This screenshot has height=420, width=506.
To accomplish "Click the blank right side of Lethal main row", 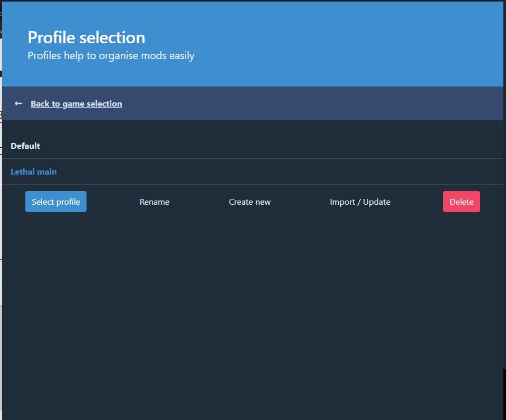I will tap(317, 172).
